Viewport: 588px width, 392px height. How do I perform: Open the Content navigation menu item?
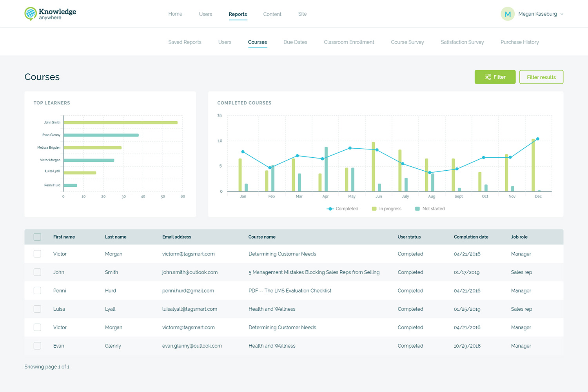272,14
